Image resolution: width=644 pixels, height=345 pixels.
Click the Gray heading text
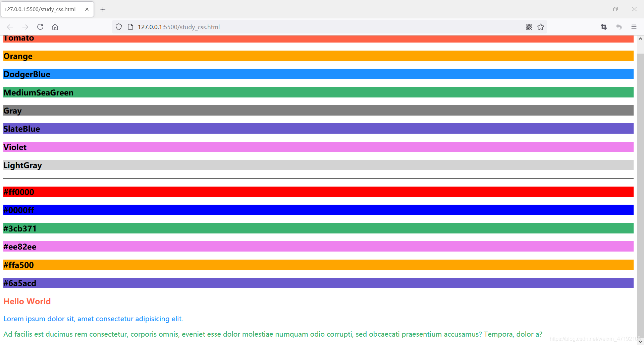coord(12,111)
